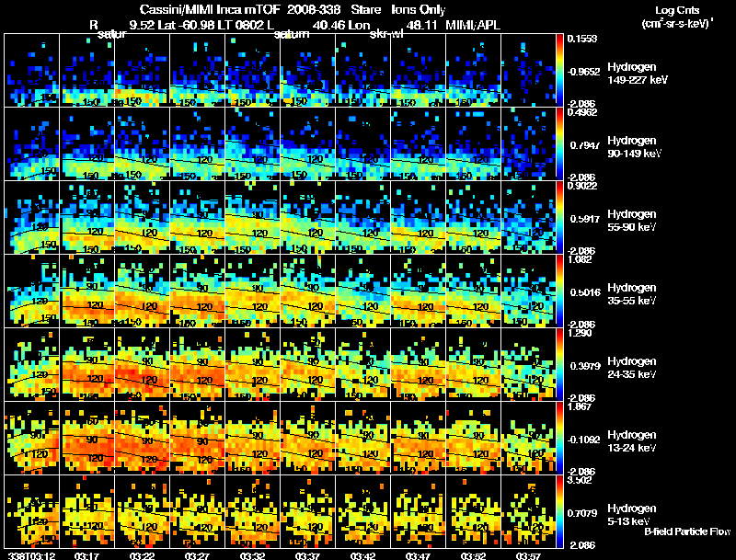736x560 pixels.
Task: Click the '03:32' time axis label
Action: (252, 555)
